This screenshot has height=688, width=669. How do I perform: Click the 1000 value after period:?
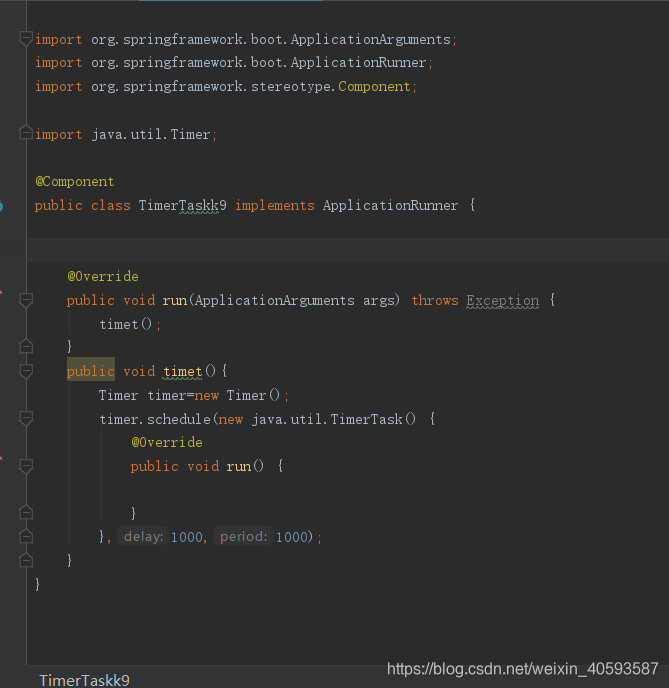292,537
